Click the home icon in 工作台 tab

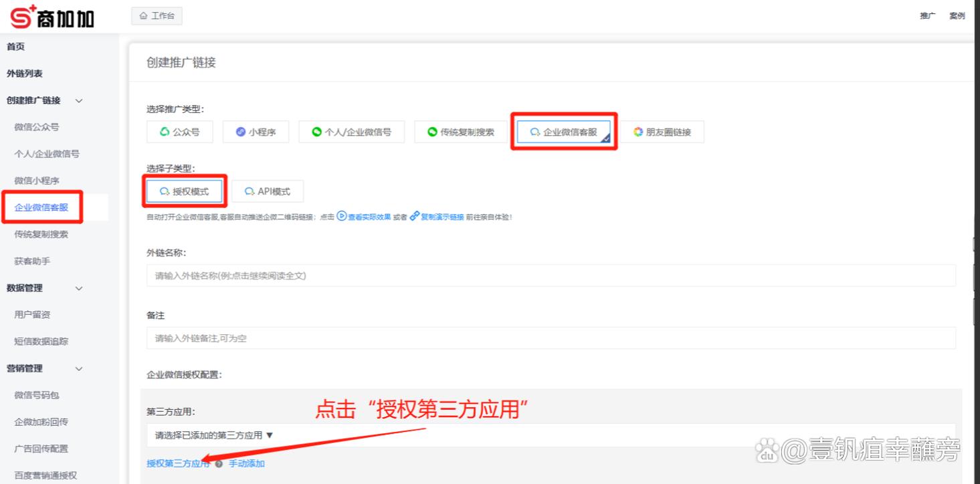coord(143,16)
